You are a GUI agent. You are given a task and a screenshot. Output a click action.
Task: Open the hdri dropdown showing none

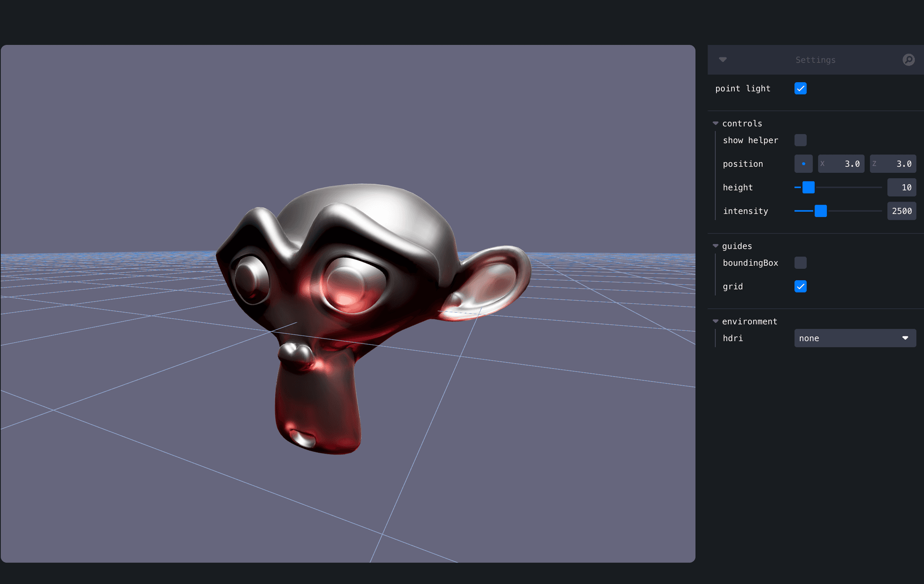point(855,338)
